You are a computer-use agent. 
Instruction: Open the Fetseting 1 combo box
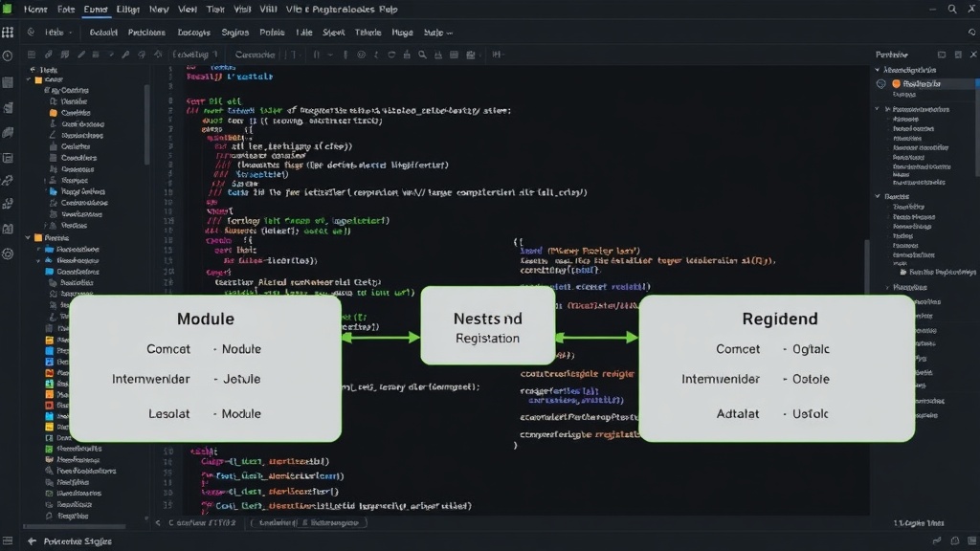[x=194, y=55]
